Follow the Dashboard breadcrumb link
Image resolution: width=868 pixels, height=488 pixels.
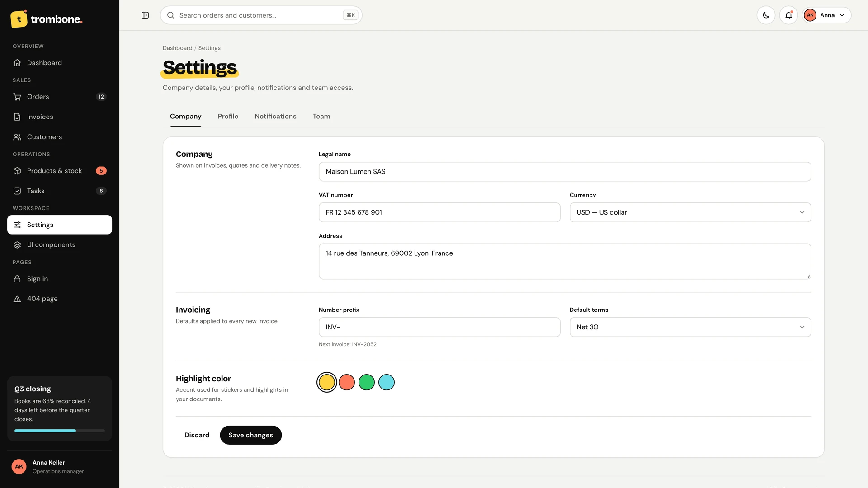177,48
